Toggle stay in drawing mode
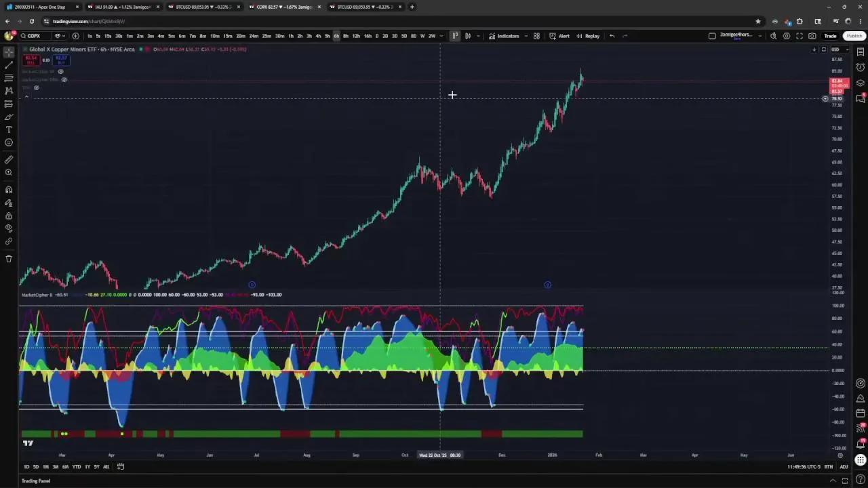868x488 pixels. point(9,203)
